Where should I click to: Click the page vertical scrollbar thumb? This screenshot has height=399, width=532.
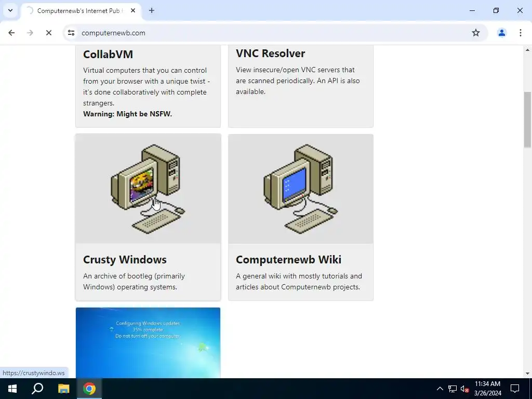pos(527,119)
